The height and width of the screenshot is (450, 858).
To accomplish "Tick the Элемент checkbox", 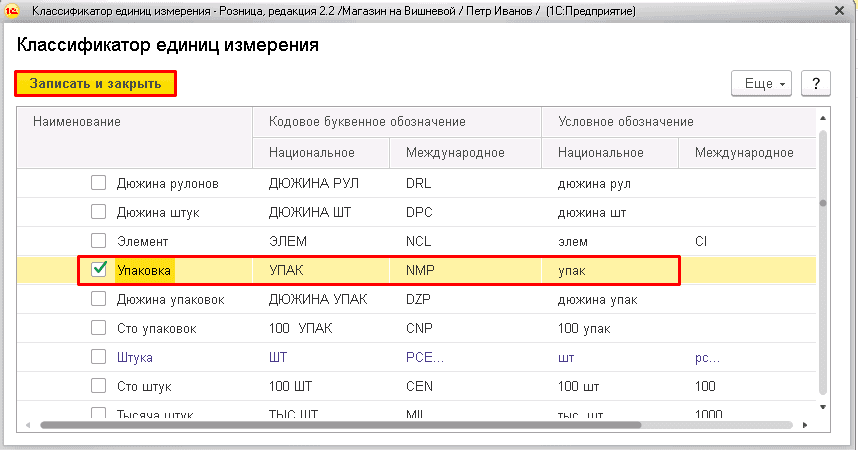I will pyautogui.click(x=99, y=241).
